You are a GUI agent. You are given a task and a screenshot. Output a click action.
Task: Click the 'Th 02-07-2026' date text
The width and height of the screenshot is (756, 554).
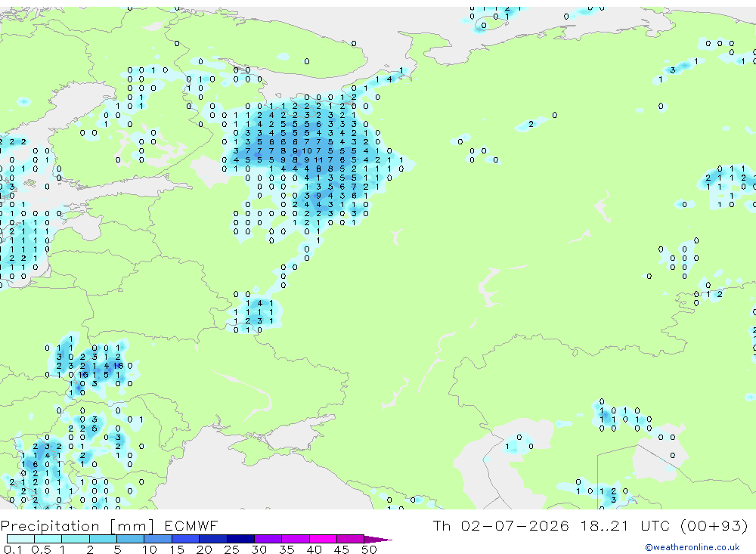point(501,525)
